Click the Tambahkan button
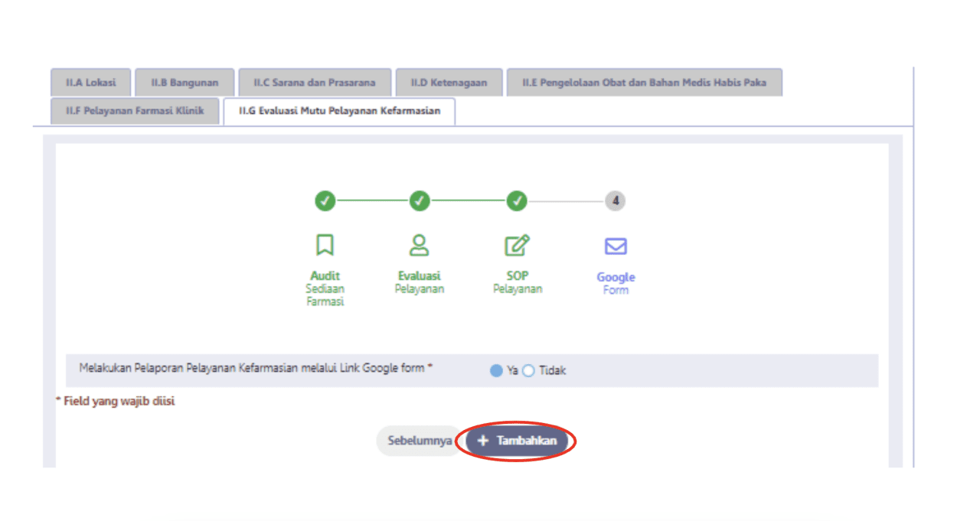Screen dimensions: 980x521 517,441
